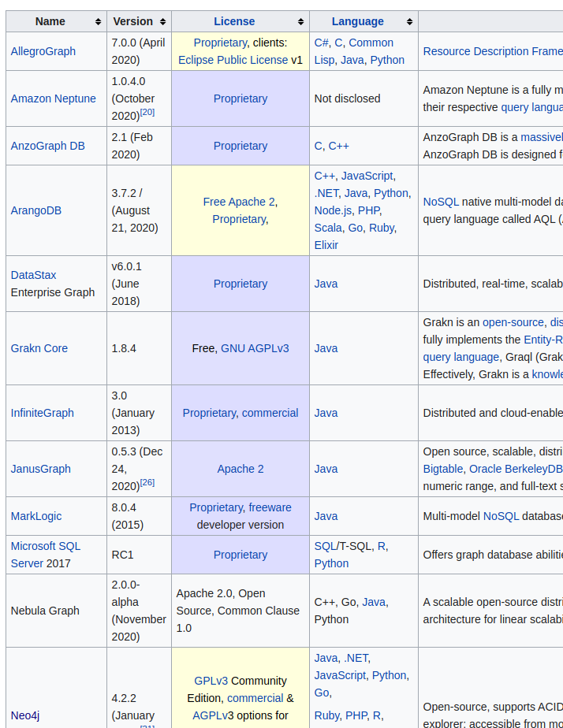
Task: Open PHP link in Neo4j row
Action: click(x=356, y=716)
